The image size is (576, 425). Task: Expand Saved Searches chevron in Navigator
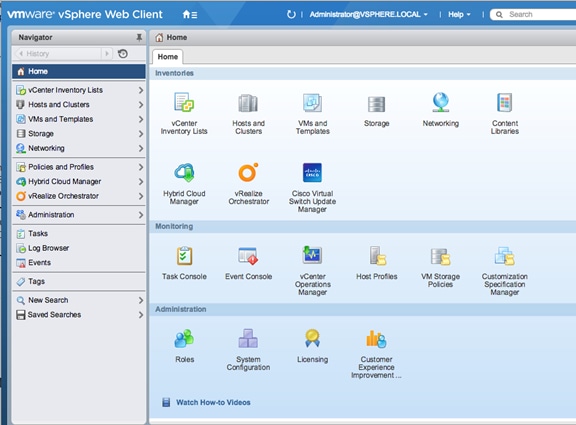(x=141, y=315)
